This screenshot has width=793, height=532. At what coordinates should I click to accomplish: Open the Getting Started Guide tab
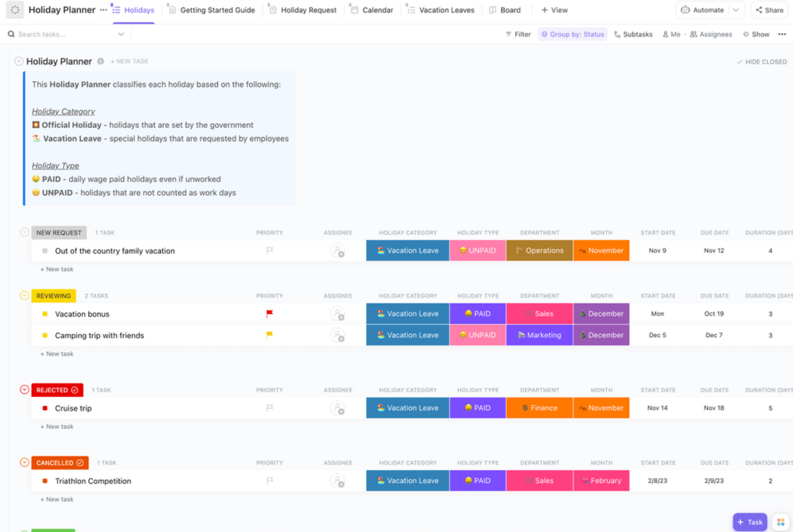tap(217, 10)
